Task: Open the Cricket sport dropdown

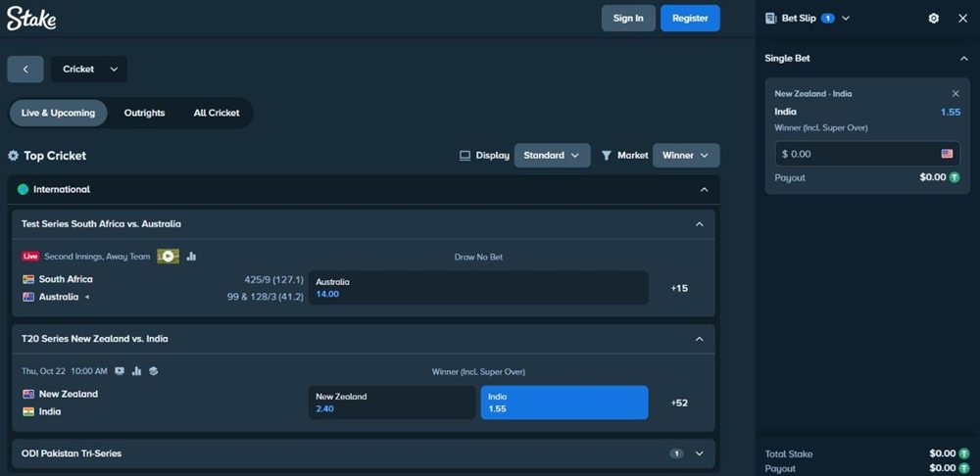Action: pos(89,70)
